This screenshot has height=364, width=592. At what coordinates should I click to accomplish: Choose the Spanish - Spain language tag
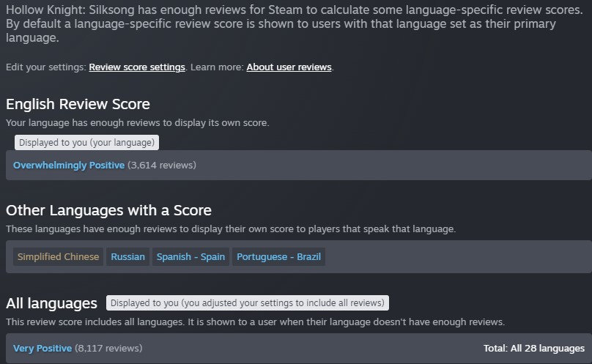tap(190, 257)
